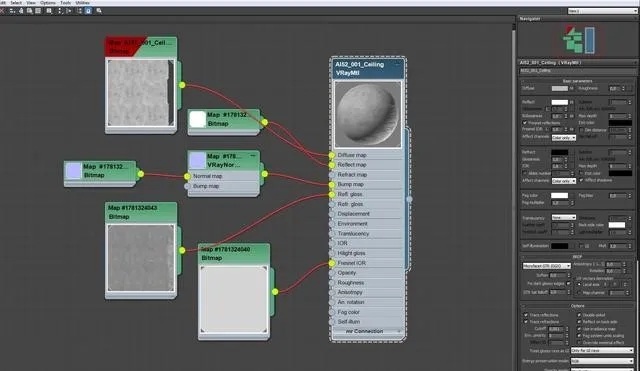
Task: Collapse the Basic parameters rollout
Action: (x=577, y=81)
